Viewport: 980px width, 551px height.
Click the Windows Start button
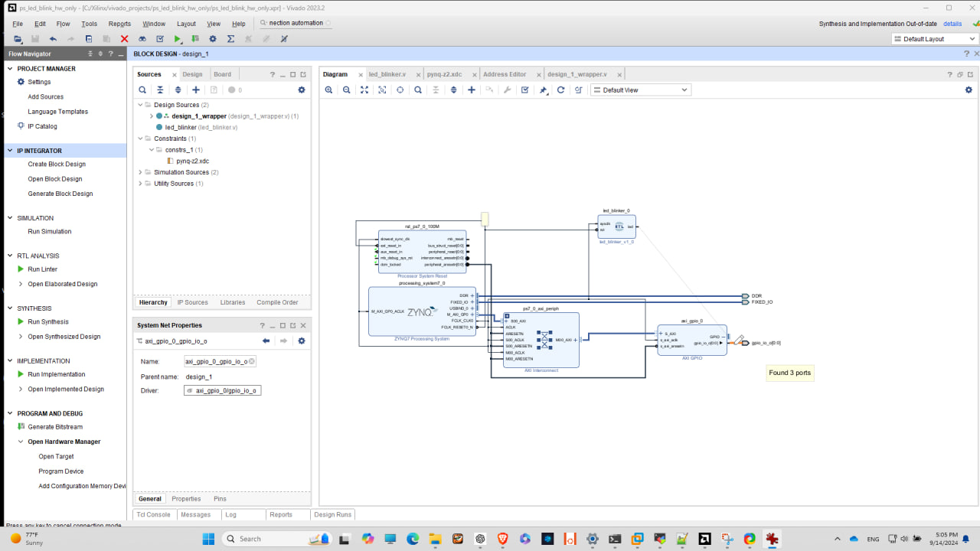click(208, 539)
